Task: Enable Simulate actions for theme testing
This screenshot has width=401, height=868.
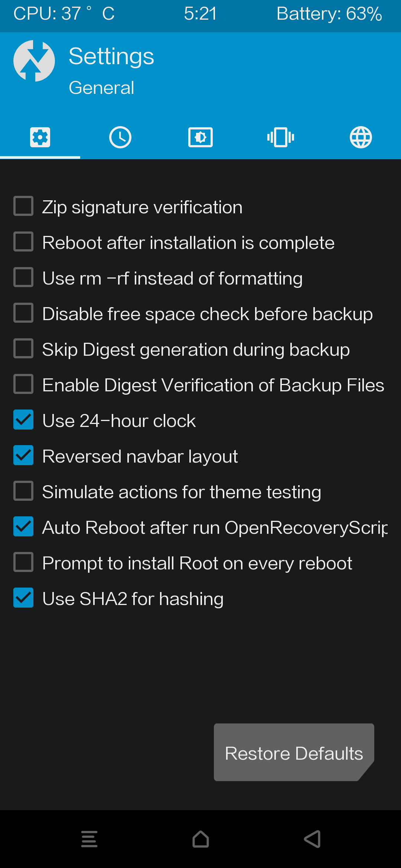Action: click(x=23, y=491)
